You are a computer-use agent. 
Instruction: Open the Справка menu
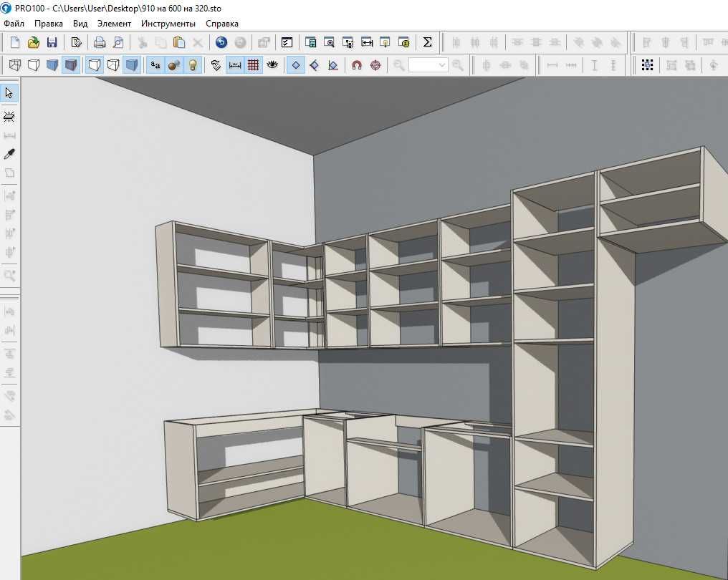click(222, 23)
